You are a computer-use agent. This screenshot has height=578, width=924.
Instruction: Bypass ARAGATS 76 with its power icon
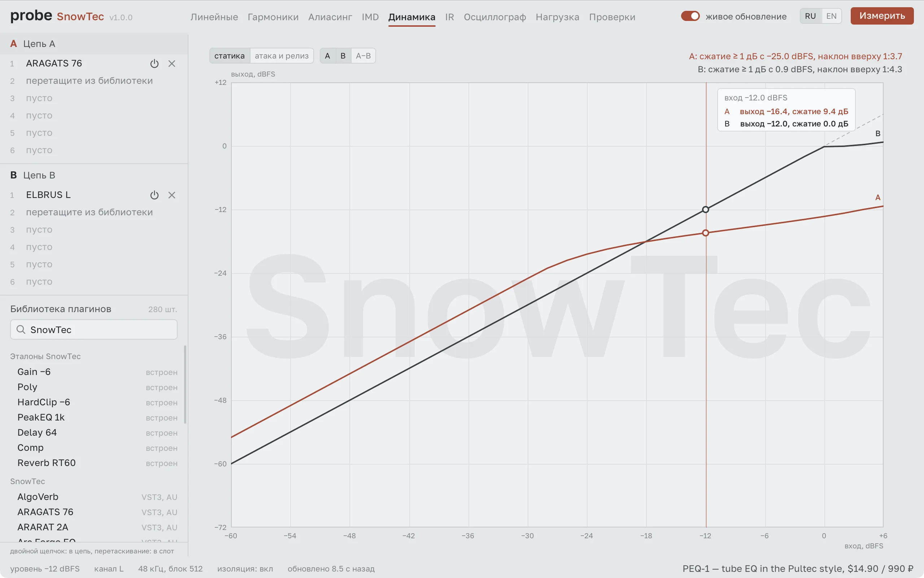point(154,64)
